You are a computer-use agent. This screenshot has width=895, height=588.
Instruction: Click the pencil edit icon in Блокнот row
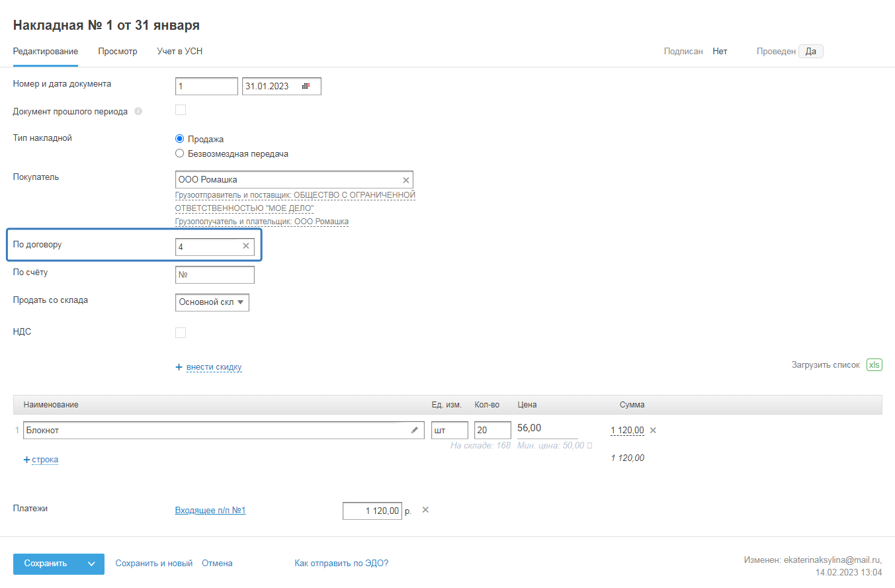pos(415,430)
